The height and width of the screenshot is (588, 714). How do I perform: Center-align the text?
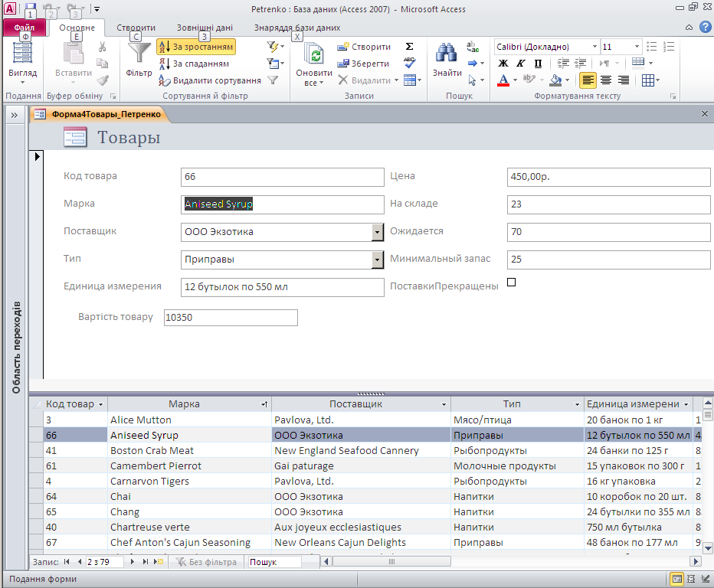[x=606, y=80]
